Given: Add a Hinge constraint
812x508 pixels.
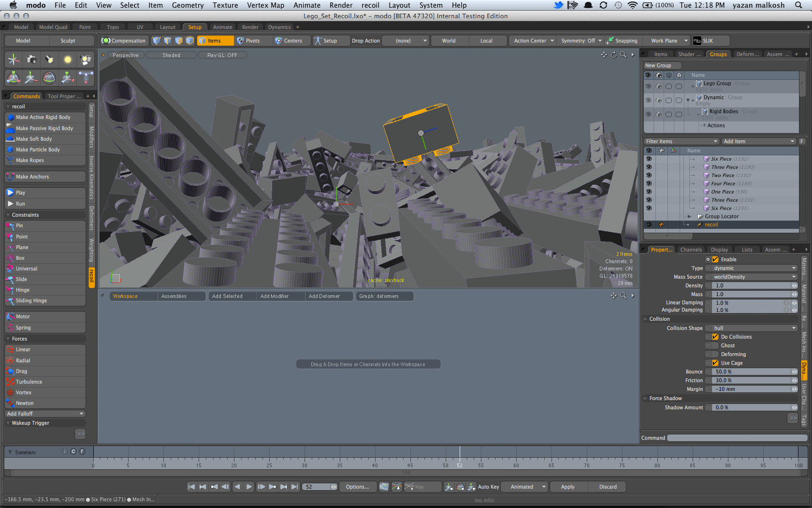Looking at the screenshot, I should pyautogui.click(x=45, y=290).
